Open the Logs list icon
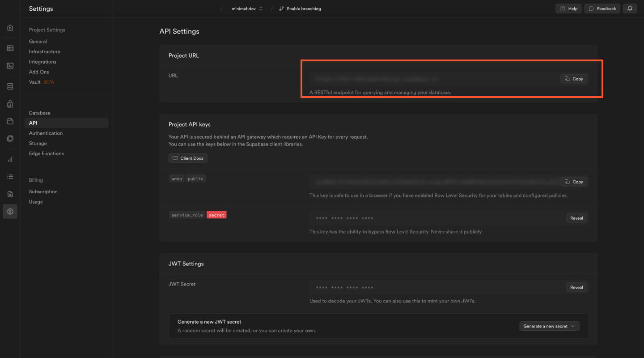644x358 pixels. coord(10,177)
